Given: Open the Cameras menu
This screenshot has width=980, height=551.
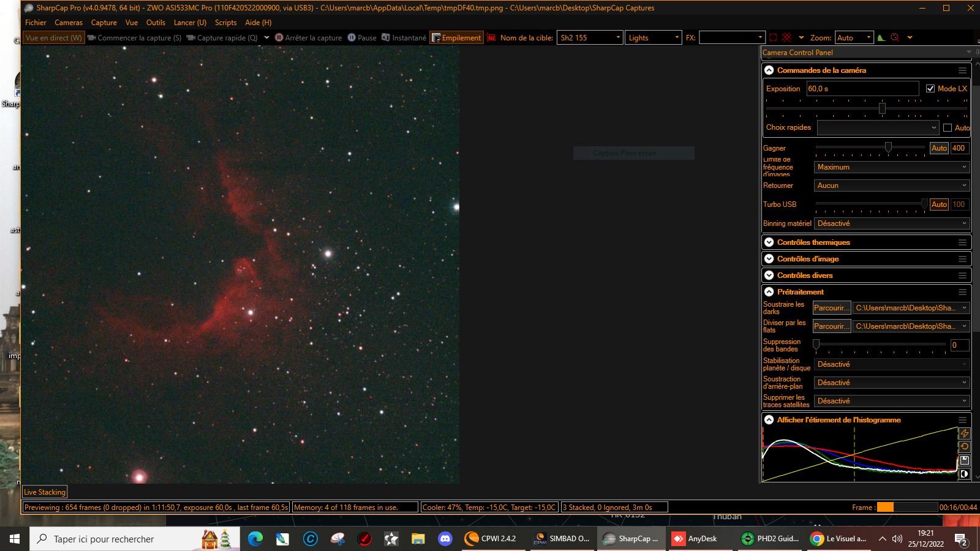Looking at the screenshot, I should 69,23.
